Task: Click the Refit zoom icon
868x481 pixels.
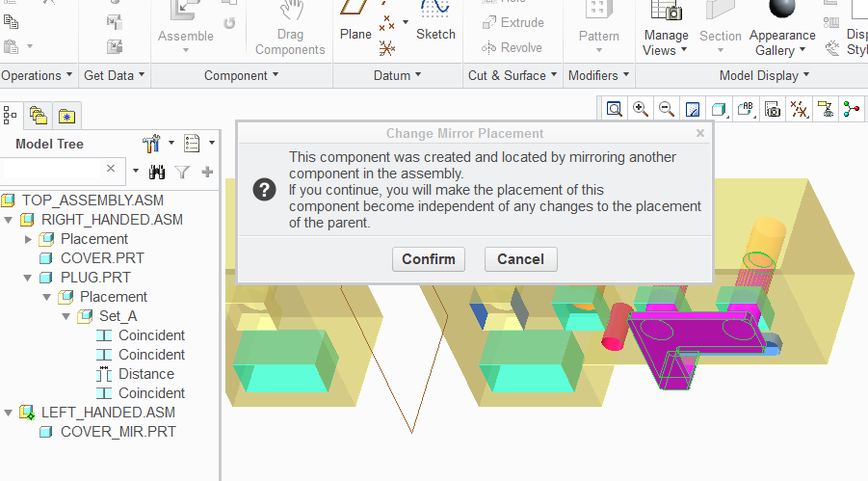Action: pyautogui.click(x=614, y=109)
